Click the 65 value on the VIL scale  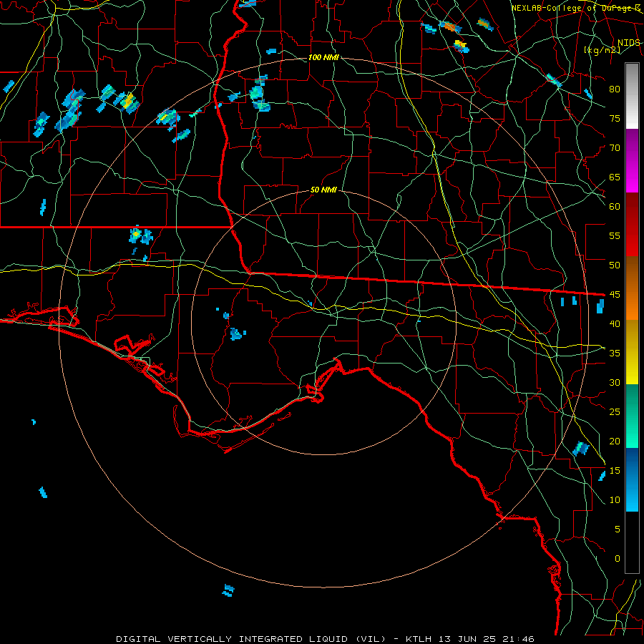tap(615, 177)
